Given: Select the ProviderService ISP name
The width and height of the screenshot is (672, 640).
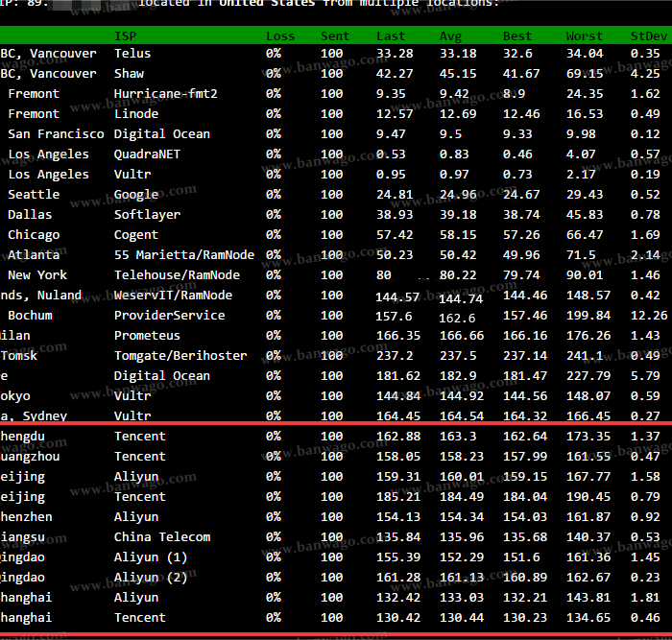Looking at the screenshot, I should click(x=170, y=316).
